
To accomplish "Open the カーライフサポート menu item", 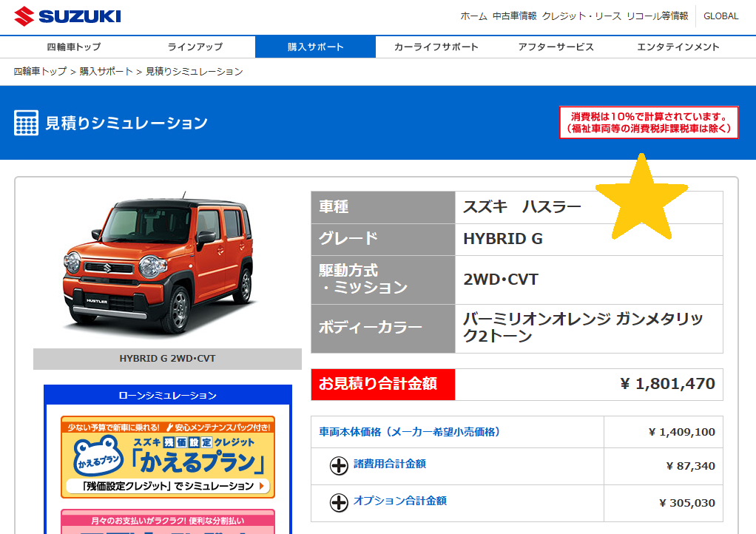I will click(x=436, y=47).
